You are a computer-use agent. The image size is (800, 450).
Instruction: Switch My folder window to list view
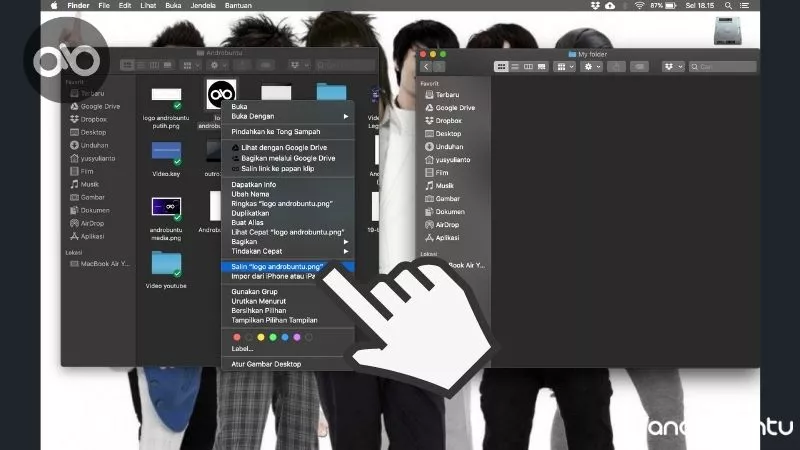[x=515, y=67]
